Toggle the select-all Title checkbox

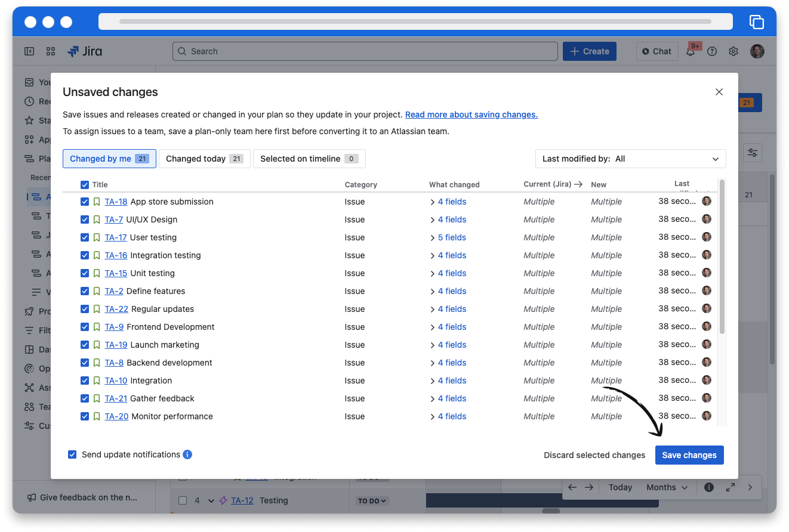pyautogui.click(x=85, y=185)
